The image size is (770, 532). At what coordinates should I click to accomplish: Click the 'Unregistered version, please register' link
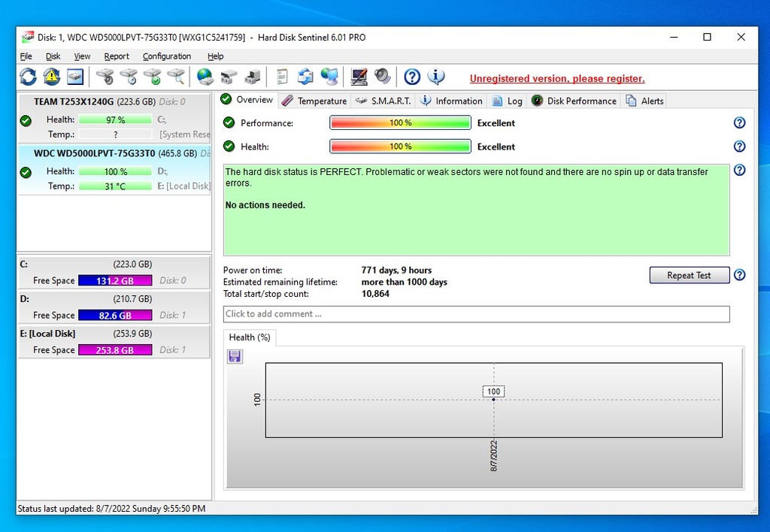coord(557,79)
